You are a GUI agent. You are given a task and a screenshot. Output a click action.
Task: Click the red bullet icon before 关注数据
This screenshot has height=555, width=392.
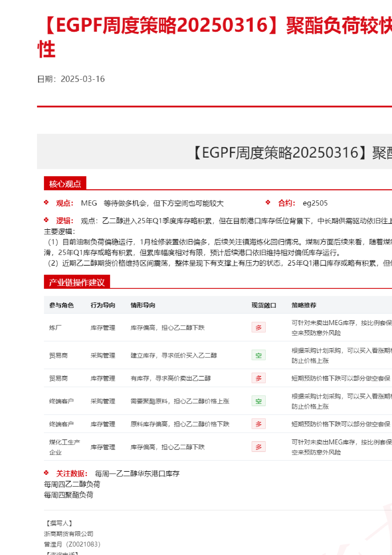[46, 473]
